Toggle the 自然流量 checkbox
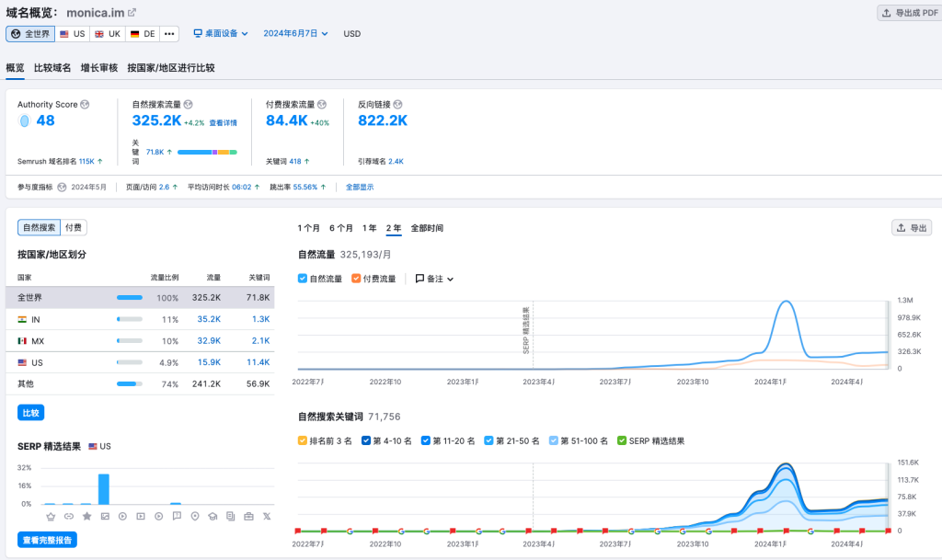The width and height of the screenshot is (942, 560). (302, 279)
